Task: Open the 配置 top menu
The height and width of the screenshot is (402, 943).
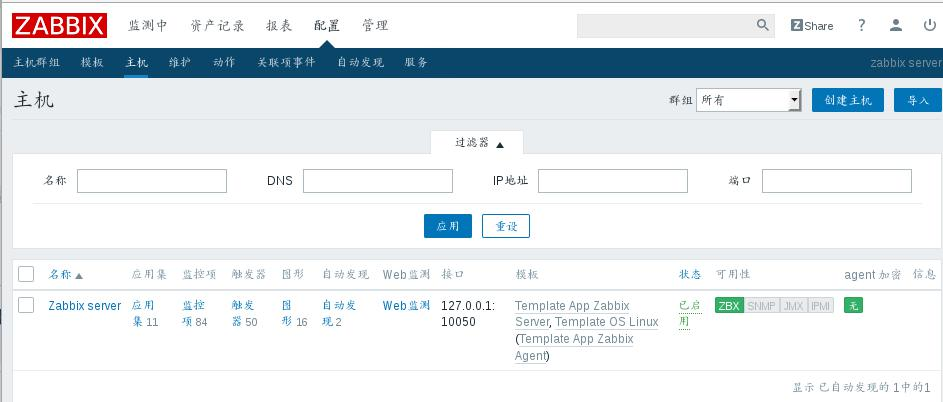Action: pos(327,25)
